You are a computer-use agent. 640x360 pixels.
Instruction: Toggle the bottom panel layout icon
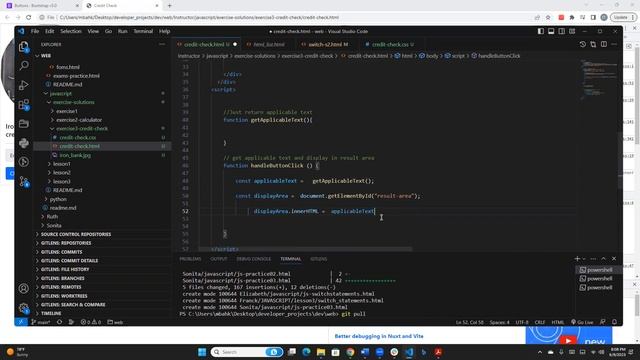[551, 31]
